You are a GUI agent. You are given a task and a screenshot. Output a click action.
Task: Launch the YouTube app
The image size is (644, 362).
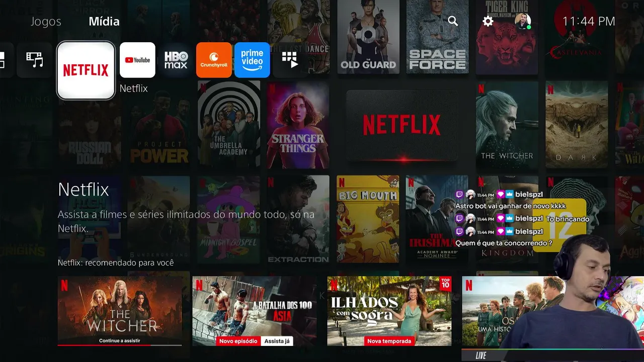point(137,60)
